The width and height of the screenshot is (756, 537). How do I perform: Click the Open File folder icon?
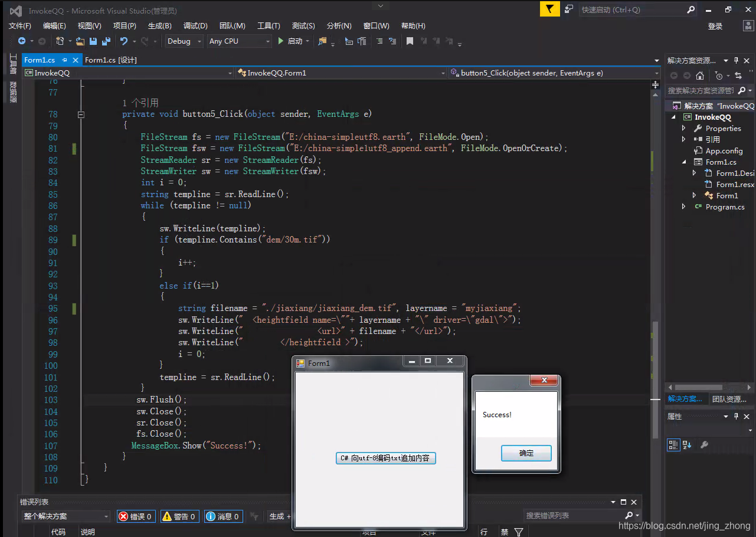[x=81, y=41]
